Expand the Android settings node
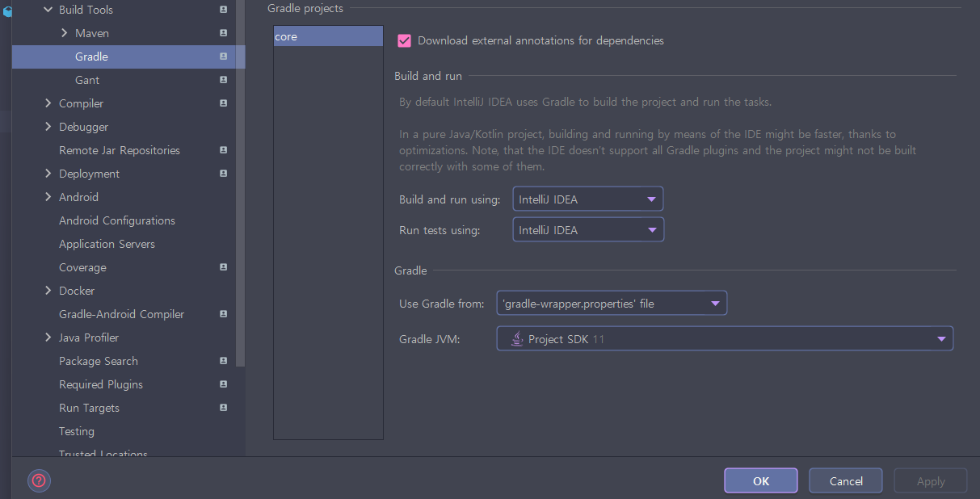Image resolution: width=980 pixels, height=499 pixels. click(48, 197)
